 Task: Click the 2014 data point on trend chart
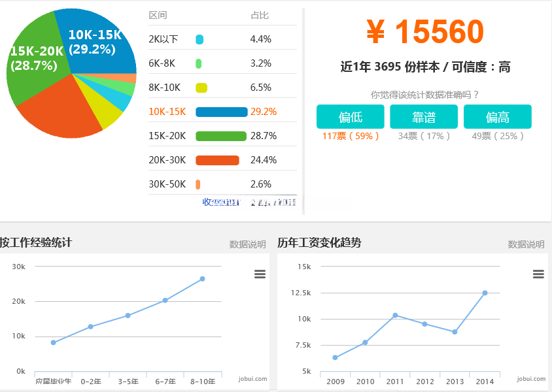pyautogui.click(x=485, y=293)
